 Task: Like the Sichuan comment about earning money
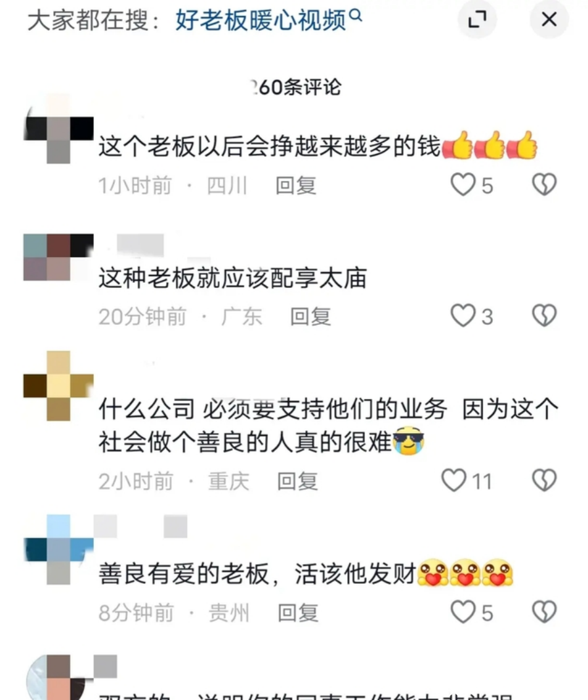(463, 184)
